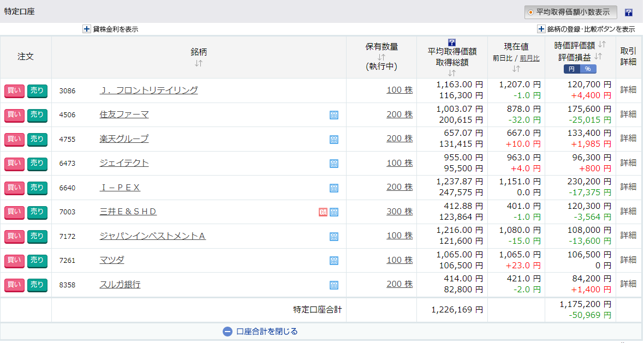Click 前月比 link in 現在値 header

coord(530,58)
